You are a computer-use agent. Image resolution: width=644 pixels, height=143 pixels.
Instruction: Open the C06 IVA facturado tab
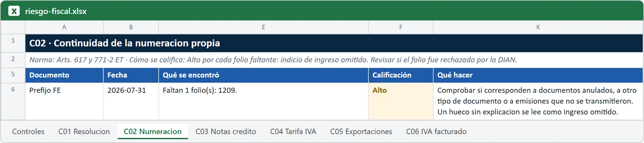tap(436, 131)
